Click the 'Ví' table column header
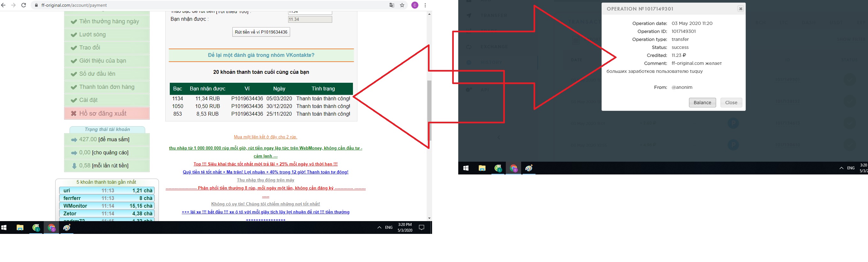 [247, 89]
